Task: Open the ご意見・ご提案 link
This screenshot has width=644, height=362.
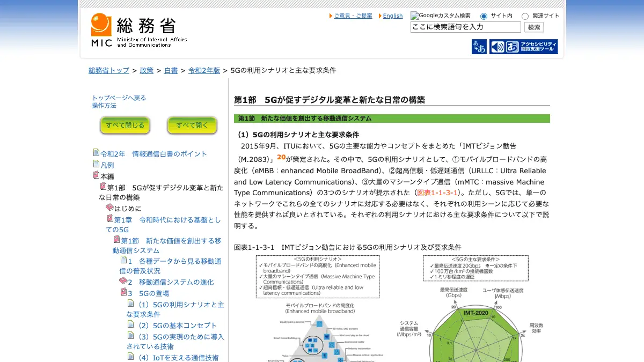Action: [x=353, y=16]
